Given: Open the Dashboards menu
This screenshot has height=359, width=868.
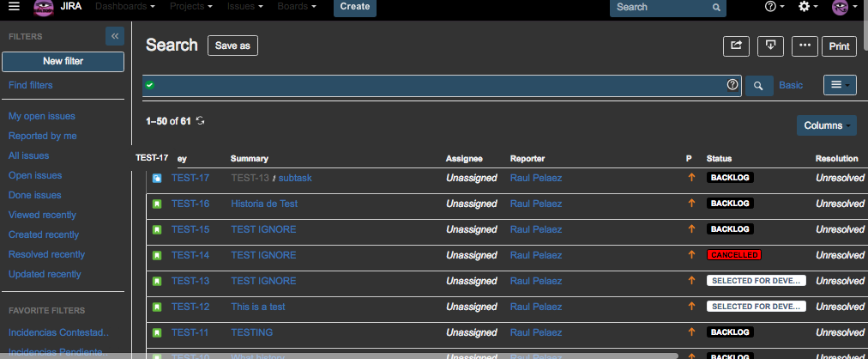Looking at the screenshot, I should (125, 7).
